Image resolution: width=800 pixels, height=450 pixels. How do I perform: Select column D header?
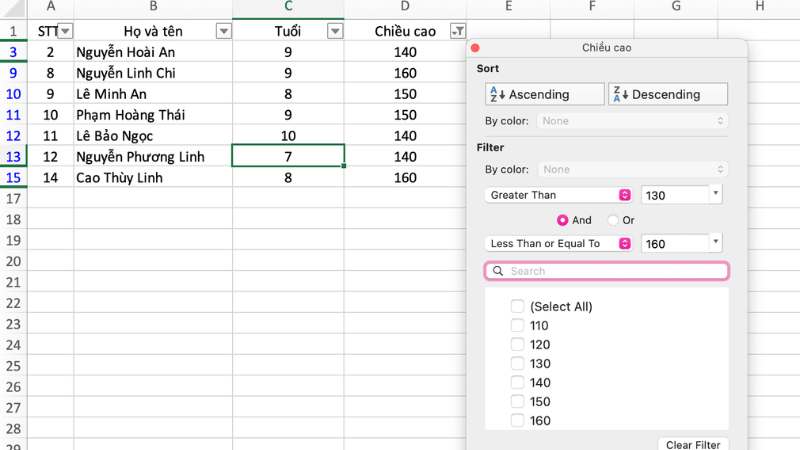405,7
